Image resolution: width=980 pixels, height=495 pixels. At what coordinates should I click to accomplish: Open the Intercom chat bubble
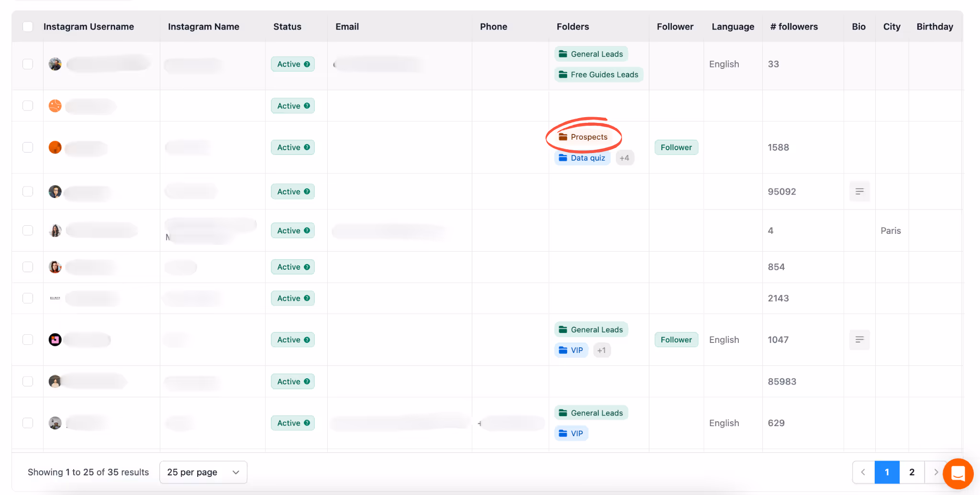[958, 473]
